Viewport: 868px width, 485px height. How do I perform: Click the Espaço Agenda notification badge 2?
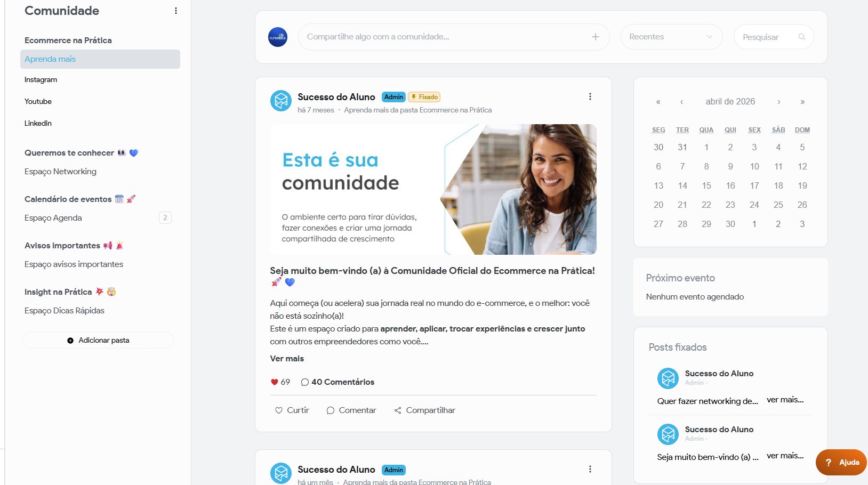[165, 217]
